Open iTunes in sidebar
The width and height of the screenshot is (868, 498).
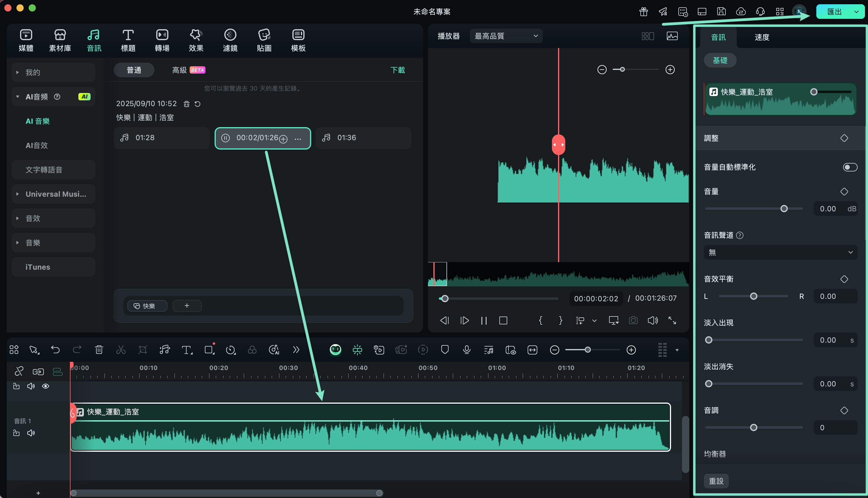tap(53, 267)
